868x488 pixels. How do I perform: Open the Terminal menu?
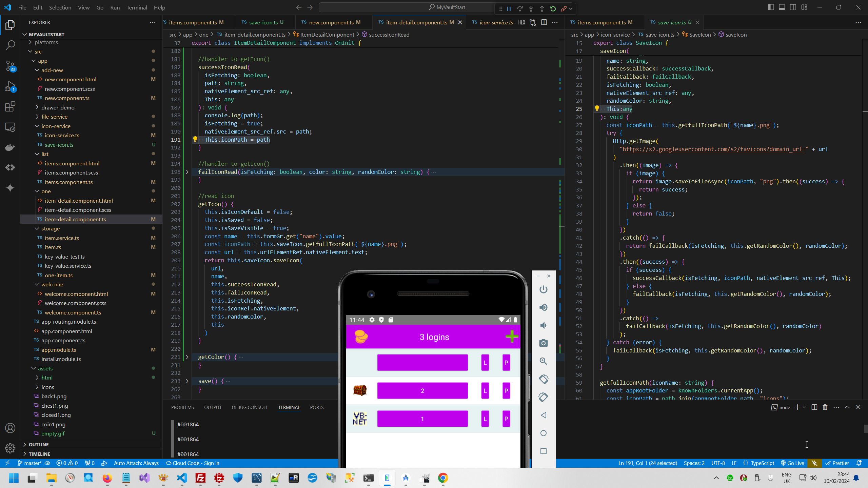click(x=137, y=7)
